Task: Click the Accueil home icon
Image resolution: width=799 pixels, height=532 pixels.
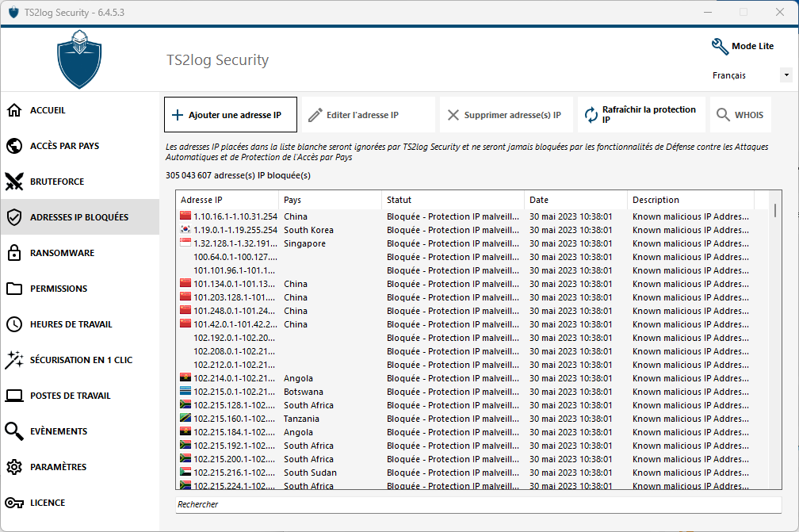Action: [x=14, y=110]
